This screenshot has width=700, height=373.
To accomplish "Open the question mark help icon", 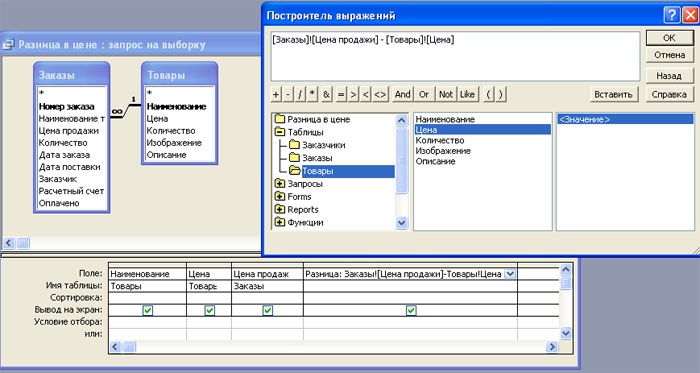I will tap(671, 15).
